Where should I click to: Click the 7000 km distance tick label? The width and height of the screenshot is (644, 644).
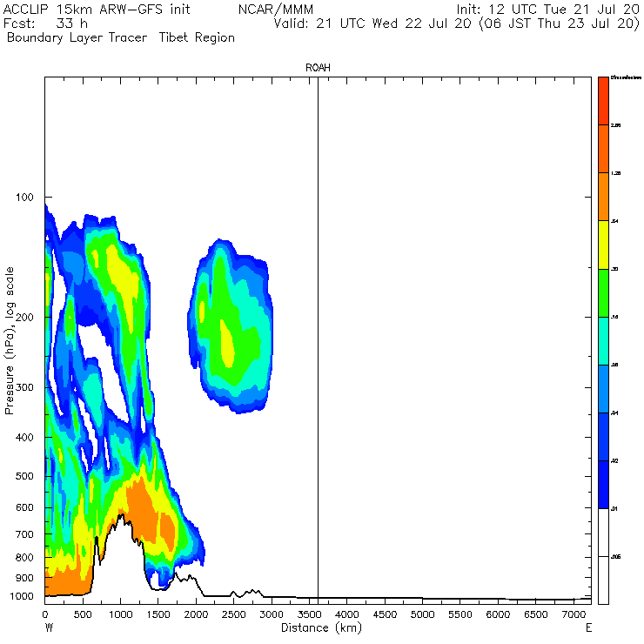tap(574, 614)
